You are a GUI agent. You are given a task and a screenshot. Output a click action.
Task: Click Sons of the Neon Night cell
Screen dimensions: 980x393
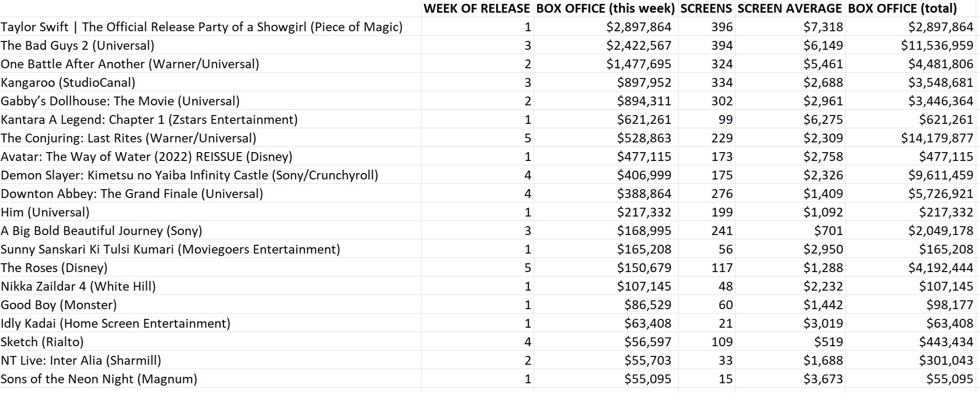tap(99, 379)
